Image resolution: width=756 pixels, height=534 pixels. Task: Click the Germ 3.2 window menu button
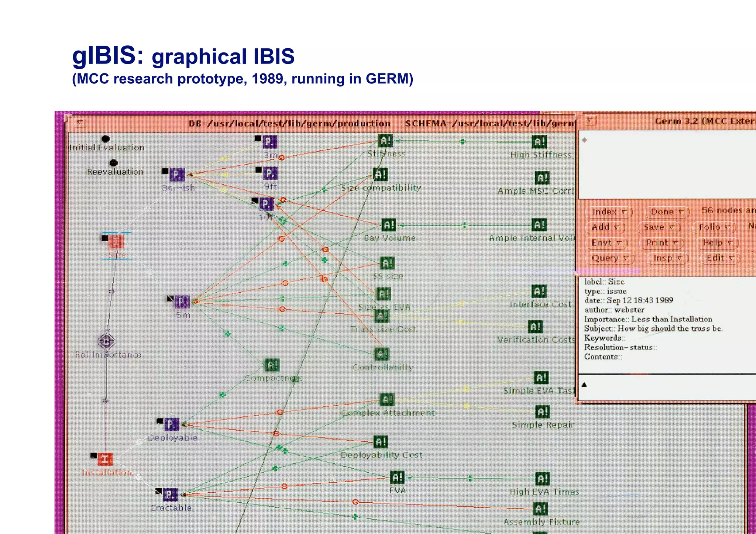click(x=591, y=121)
